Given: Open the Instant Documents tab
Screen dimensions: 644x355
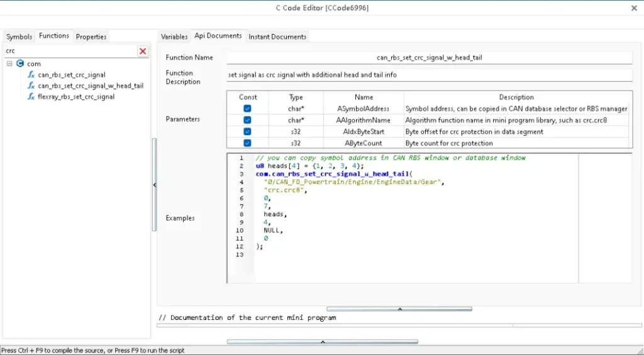Looking at the screenshot, I should coord(277,36).
